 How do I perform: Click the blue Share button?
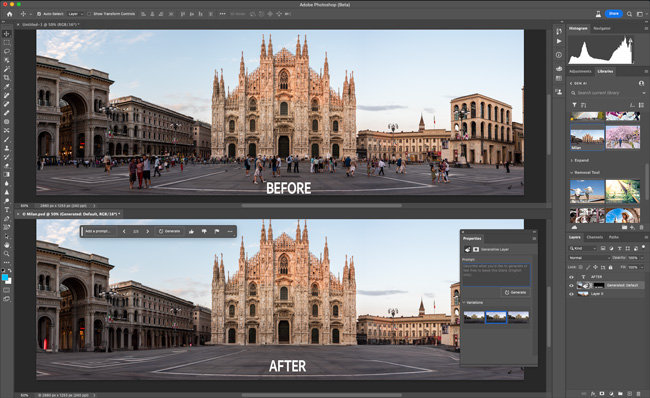click(614, 14)
